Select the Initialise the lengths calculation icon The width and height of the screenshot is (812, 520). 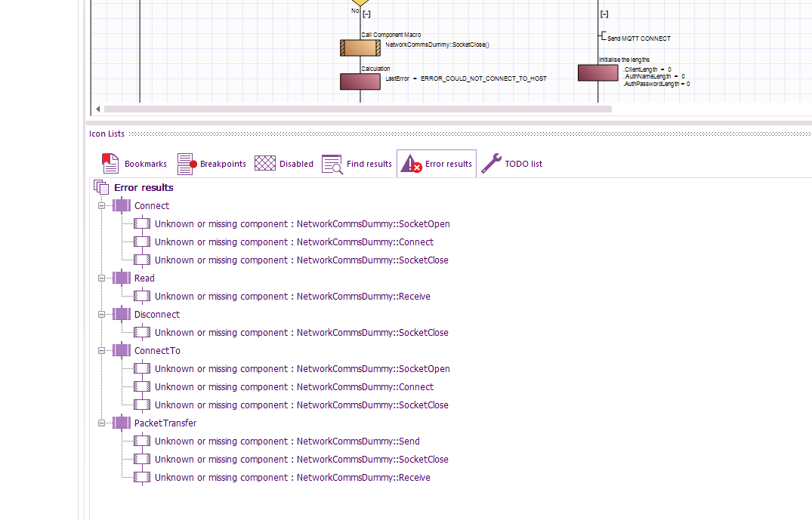click(597, 73)
